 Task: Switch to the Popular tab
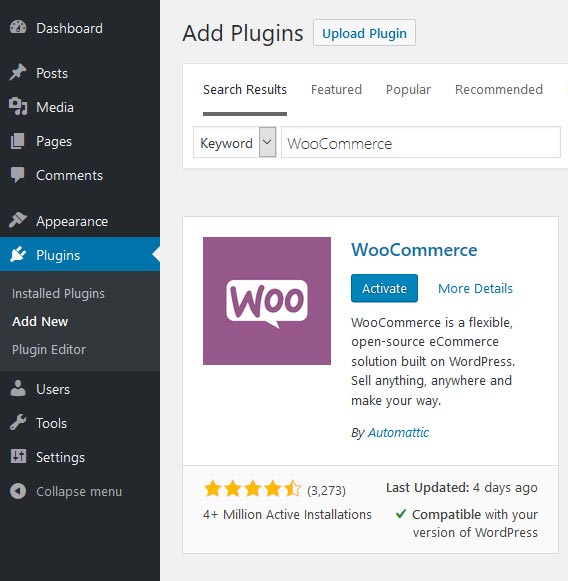(x=408, y=89)
